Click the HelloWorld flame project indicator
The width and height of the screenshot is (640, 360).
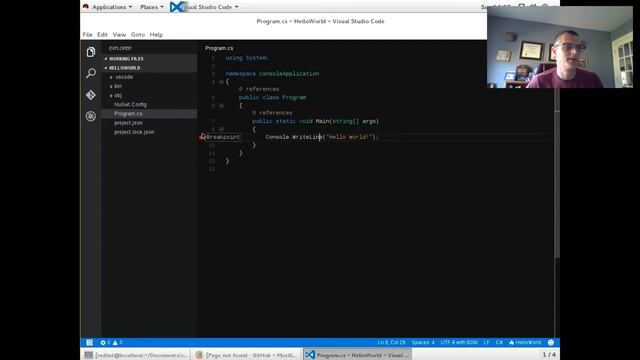click(525, 342)
